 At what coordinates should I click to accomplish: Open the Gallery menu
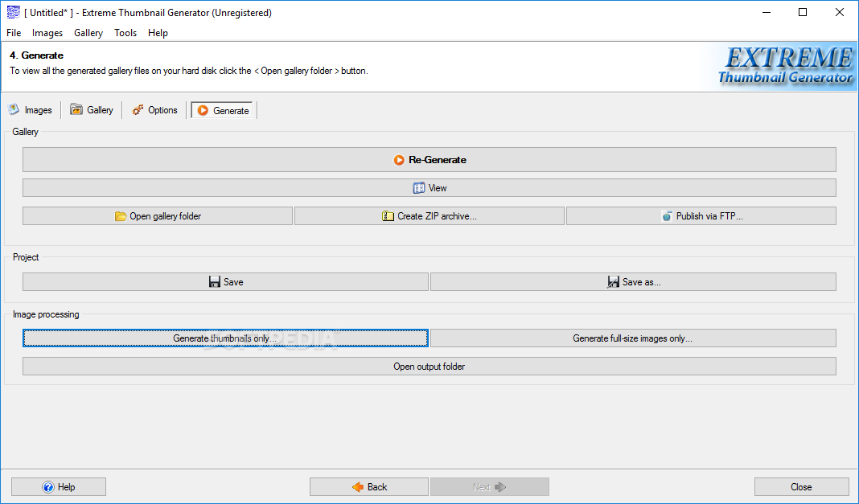pos(88,33)
